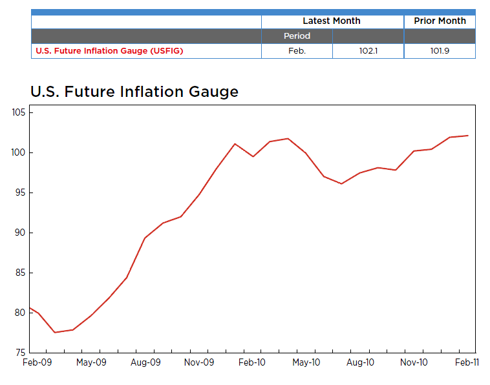Click the 75 y-axis label
Viewport: 490px width, 385px height.
(x=20, y=353)
